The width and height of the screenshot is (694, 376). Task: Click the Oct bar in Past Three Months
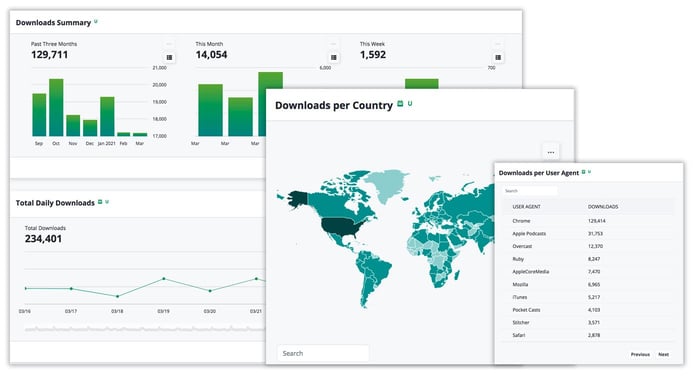click(x=56, y=107)
